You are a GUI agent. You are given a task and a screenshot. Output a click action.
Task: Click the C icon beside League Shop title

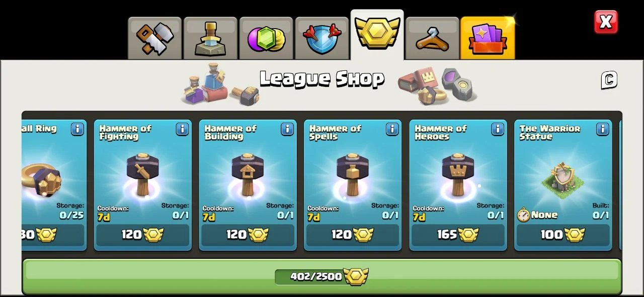[609, 80]
